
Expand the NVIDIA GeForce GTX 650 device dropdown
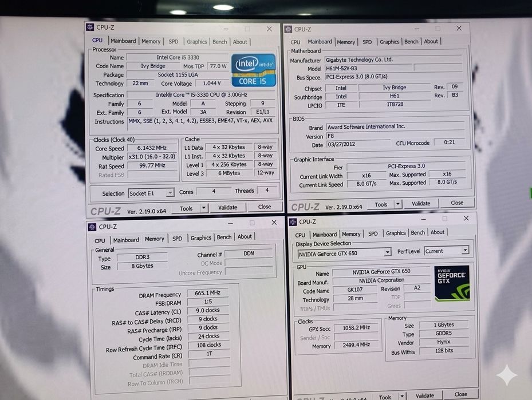[x=388, y=252]
